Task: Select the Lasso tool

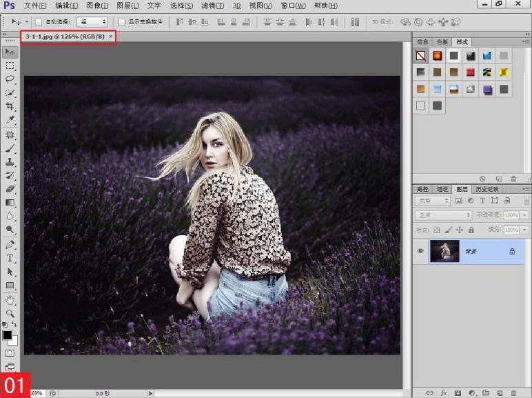Action: [10, 79]
